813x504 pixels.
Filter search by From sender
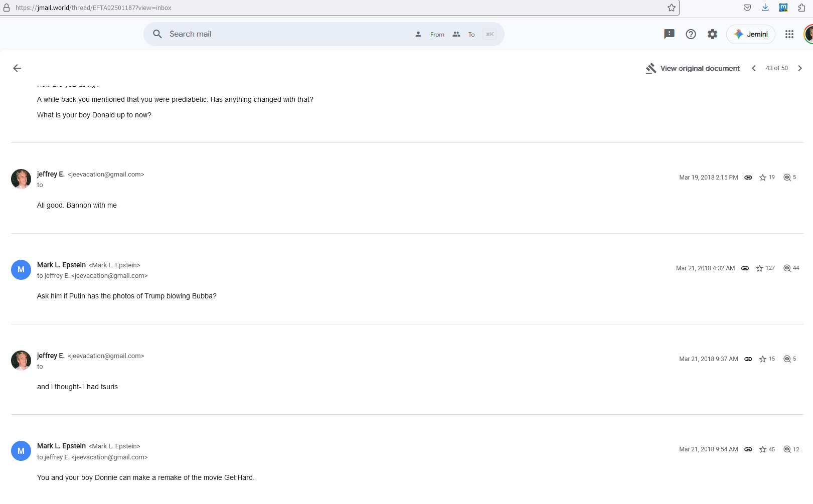430,35
